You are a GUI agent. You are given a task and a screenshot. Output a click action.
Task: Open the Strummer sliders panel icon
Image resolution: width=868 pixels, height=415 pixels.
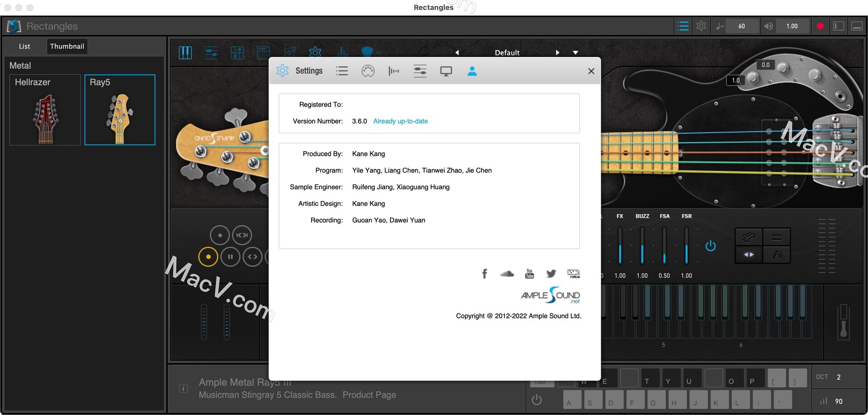click(211, 53)
